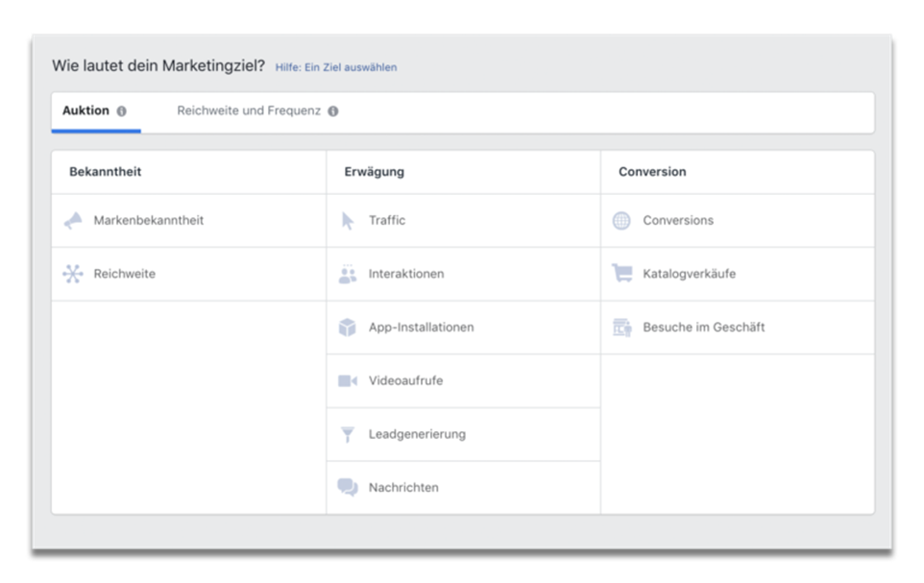Select the Conversions objective text
924x583 pixels.
[x=678, y=221]
